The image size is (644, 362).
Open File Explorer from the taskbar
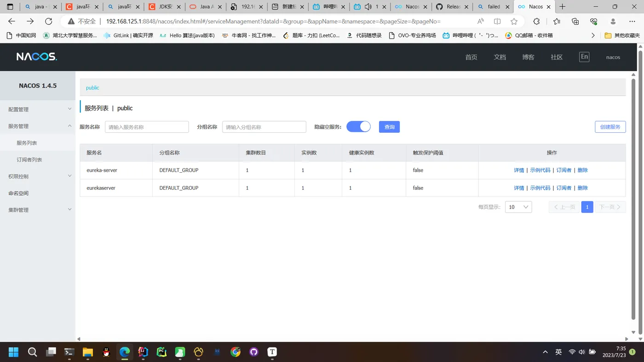pyautogui.click(x=87, y=352)
